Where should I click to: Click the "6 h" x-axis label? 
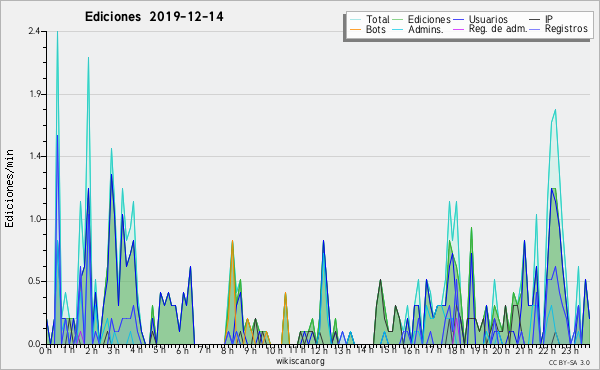pos(182,350)
